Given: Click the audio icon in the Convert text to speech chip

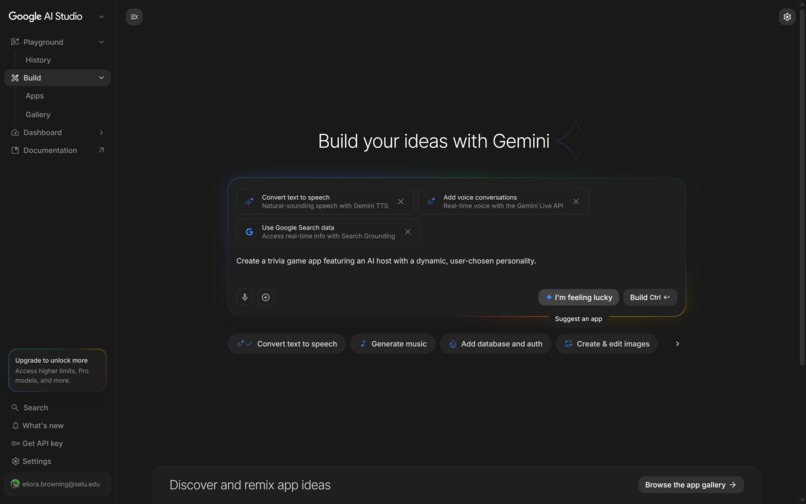Looking at the screenshot, I should tap(249, 202).
